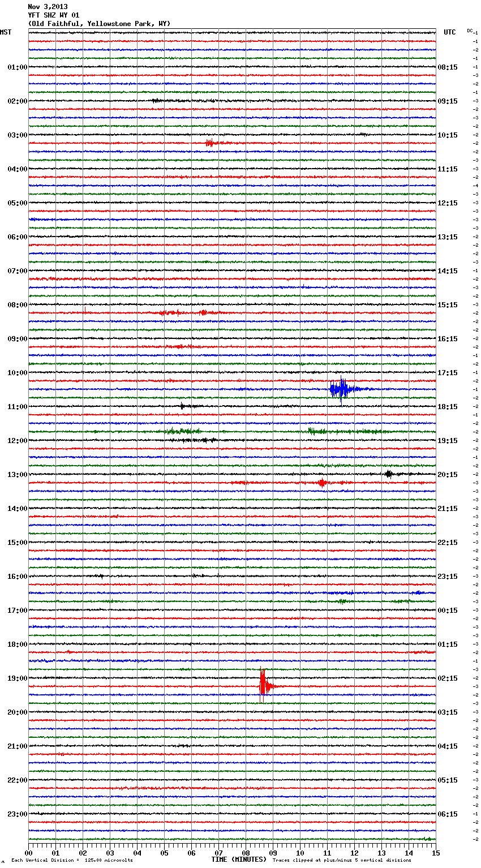
Task: Select the 02:00 MST time label
Action: point(18,101)
